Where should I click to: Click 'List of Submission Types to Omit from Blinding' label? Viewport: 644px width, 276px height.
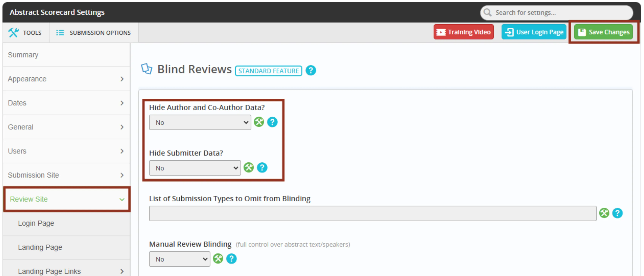(230, 199)
